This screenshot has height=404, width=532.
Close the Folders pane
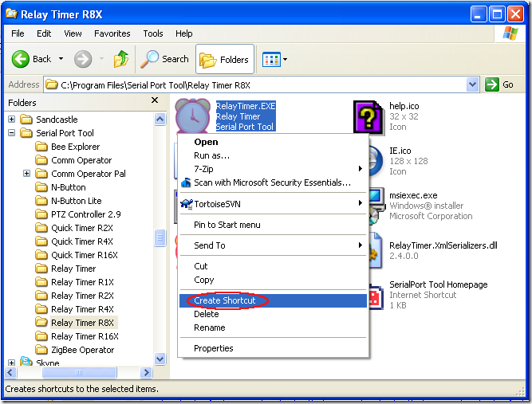[155, 100]
